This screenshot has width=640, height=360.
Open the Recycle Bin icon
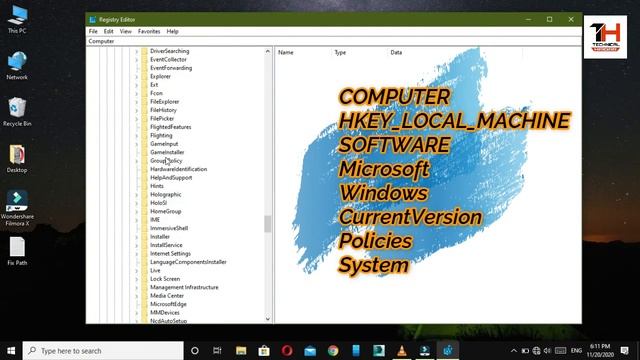coord(17,112)
